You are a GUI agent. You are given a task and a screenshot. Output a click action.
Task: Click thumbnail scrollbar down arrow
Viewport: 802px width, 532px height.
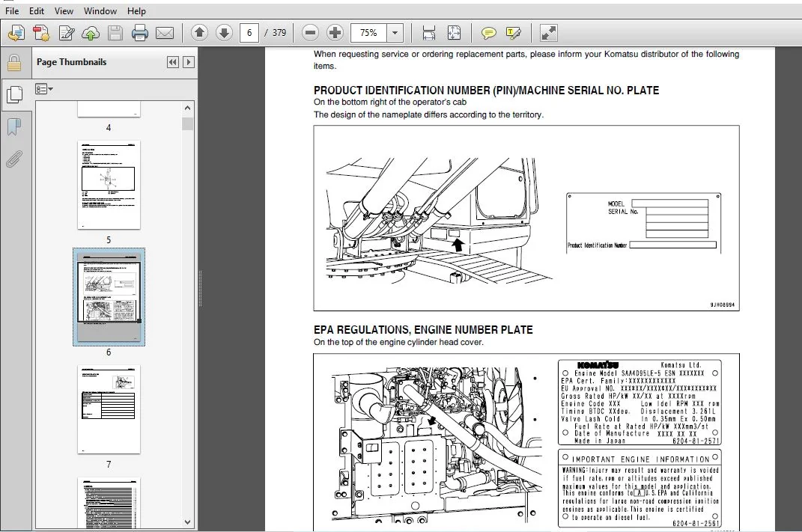pyautogui.click(x=187, y=522)
